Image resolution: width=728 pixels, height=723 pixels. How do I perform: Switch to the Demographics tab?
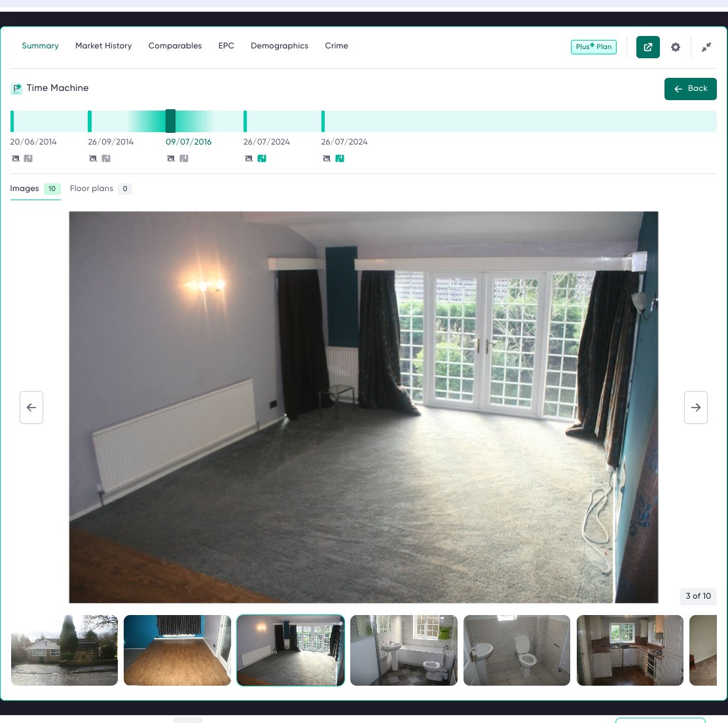[x=280, y=46]
